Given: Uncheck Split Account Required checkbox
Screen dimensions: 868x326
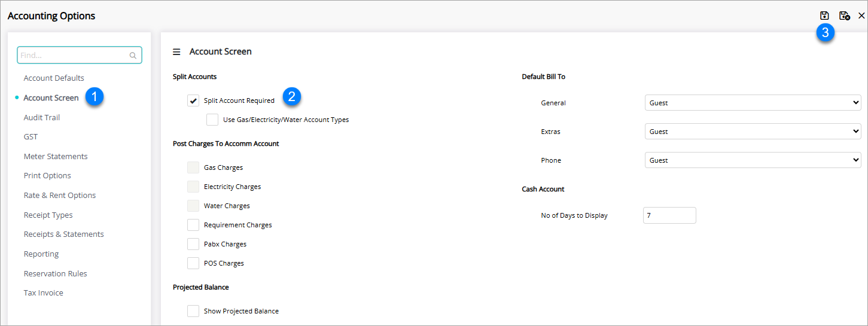Looking at the screenshot, I should point(193,100).
